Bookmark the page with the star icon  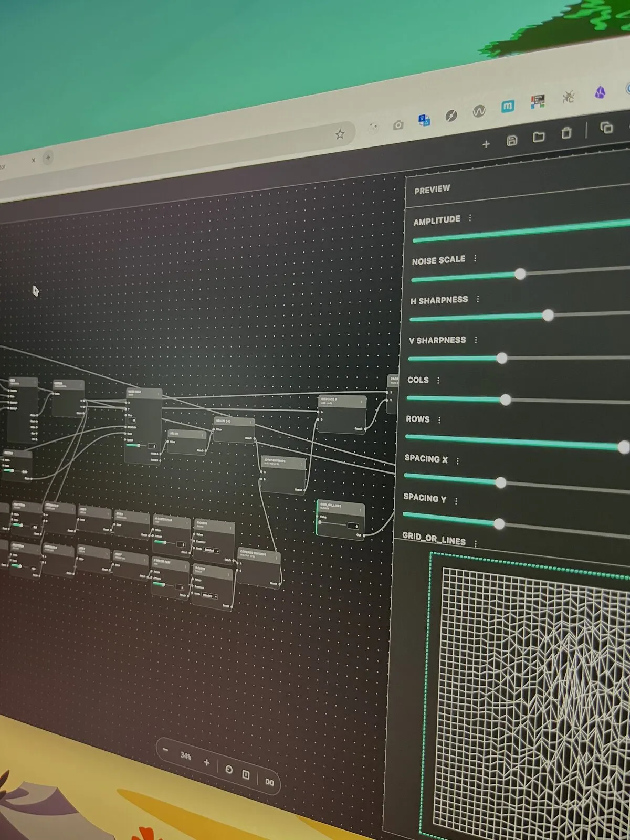coord(340,134)
